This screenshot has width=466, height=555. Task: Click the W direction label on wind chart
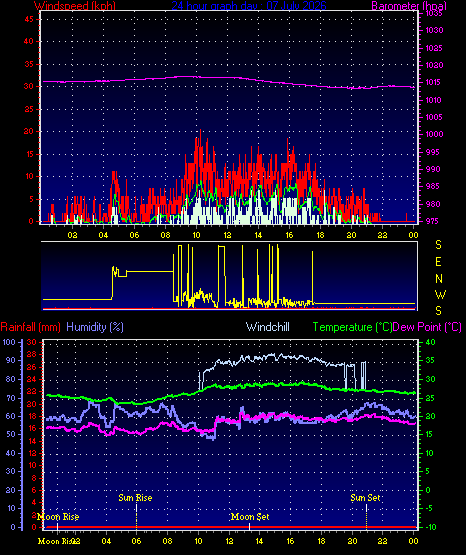pyautogui.click(x=440, y=294)
